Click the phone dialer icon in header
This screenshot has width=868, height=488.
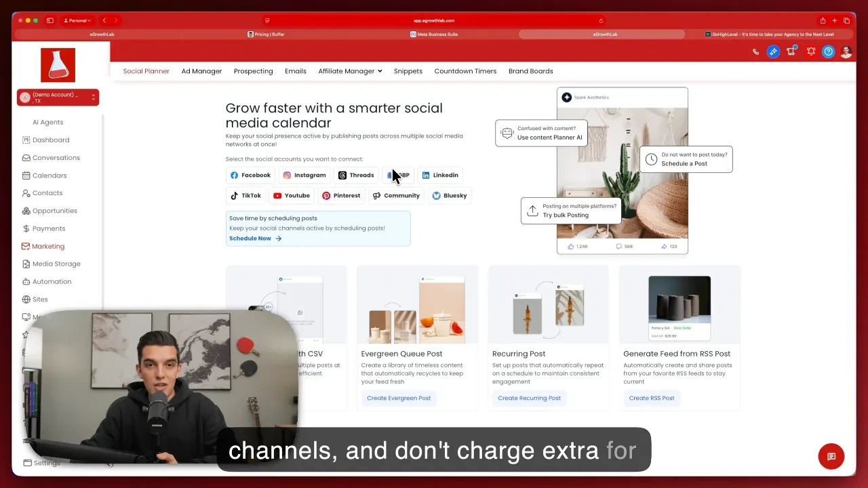[756, 52]
